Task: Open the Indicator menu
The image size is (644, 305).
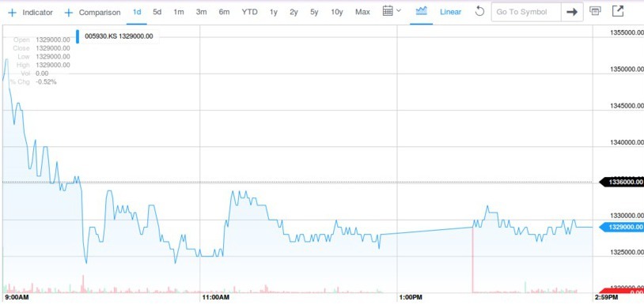Action: [x=37, y=13]
